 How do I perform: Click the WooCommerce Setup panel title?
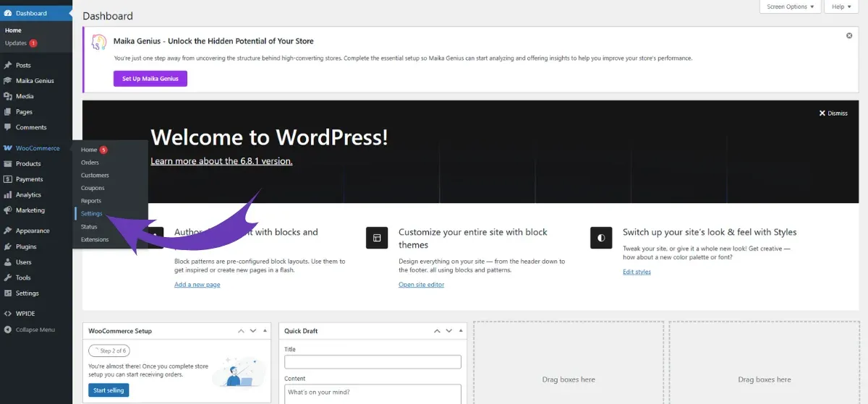tap(120, 331)
